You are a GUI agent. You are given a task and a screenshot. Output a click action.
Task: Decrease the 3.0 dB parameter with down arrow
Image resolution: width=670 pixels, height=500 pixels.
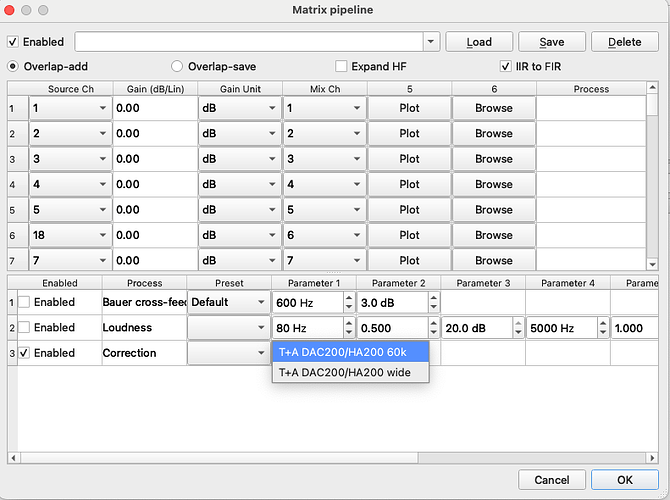434,307
